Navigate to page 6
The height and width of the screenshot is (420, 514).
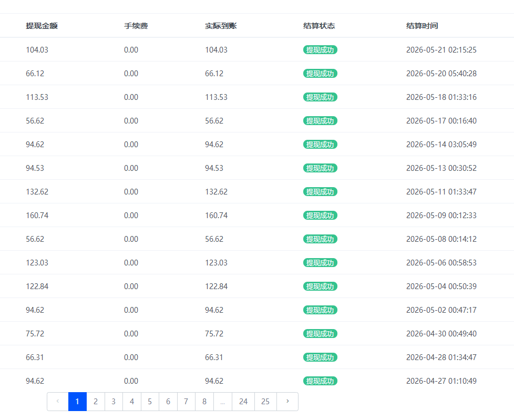pyautogui.click(x=168, y=401)
